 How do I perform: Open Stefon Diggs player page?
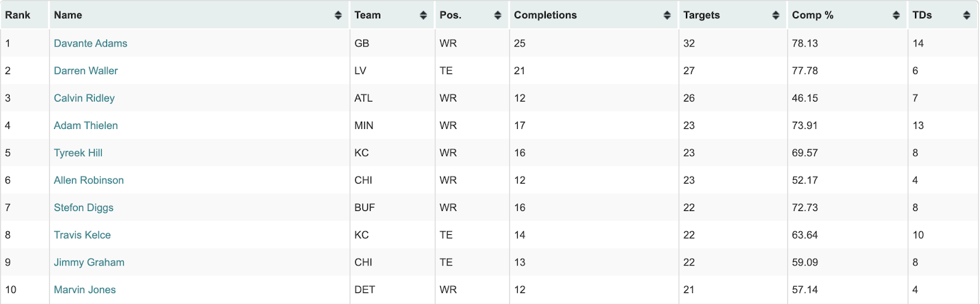coord(84,208)
